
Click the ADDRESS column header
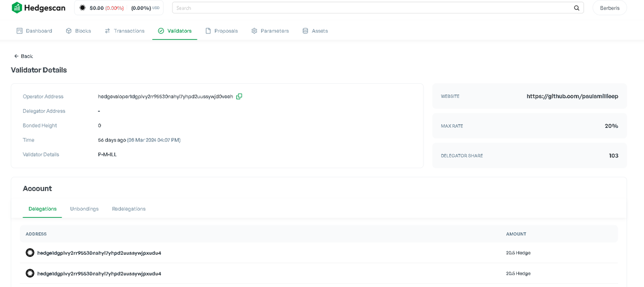point(36,234)
